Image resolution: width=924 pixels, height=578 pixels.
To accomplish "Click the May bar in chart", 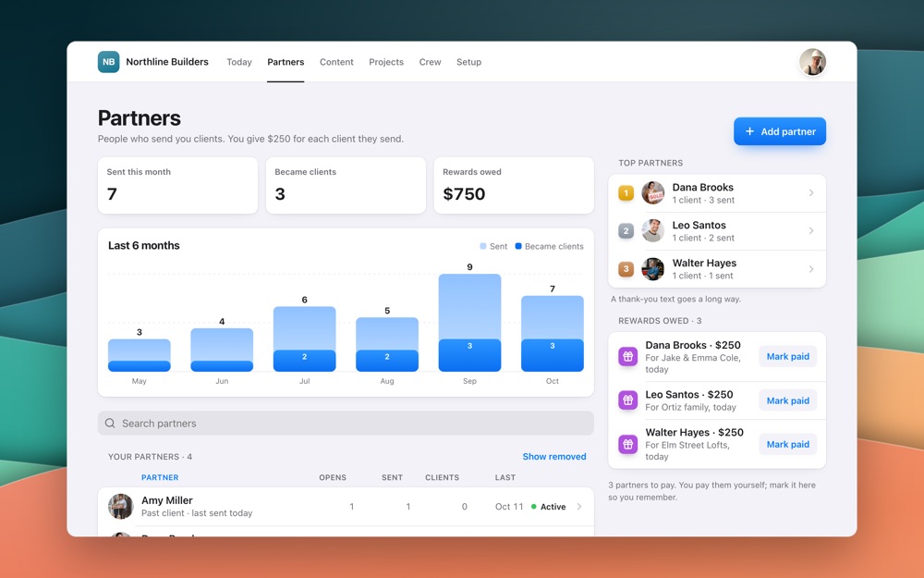I will 140,355.
